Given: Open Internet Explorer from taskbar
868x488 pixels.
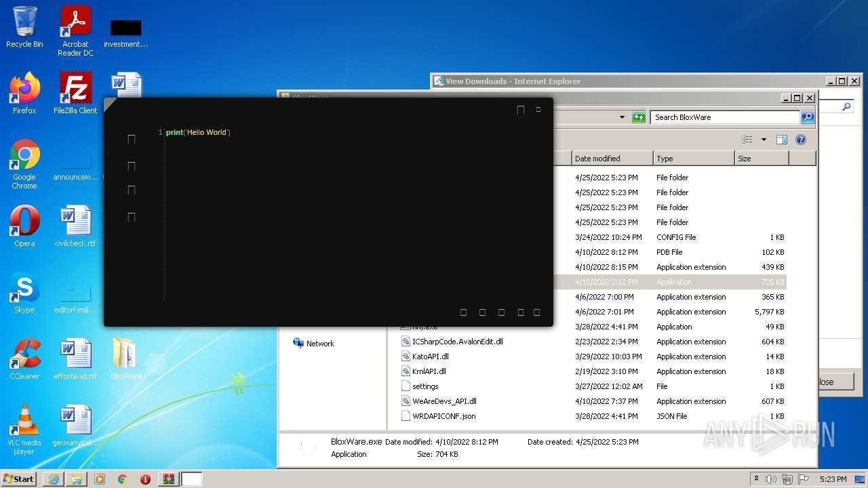Looking at the screenshot, I should click(54, 479).
